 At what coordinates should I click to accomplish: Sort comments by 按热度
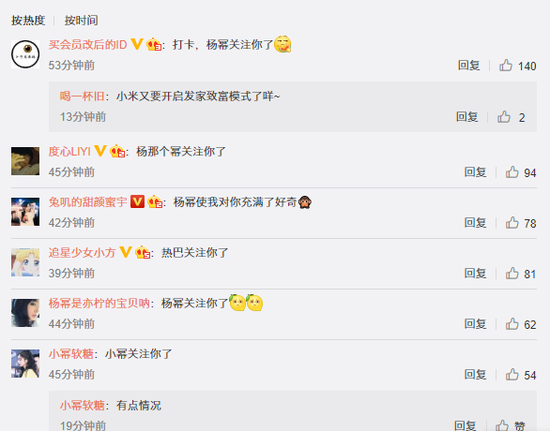[28, 20]
